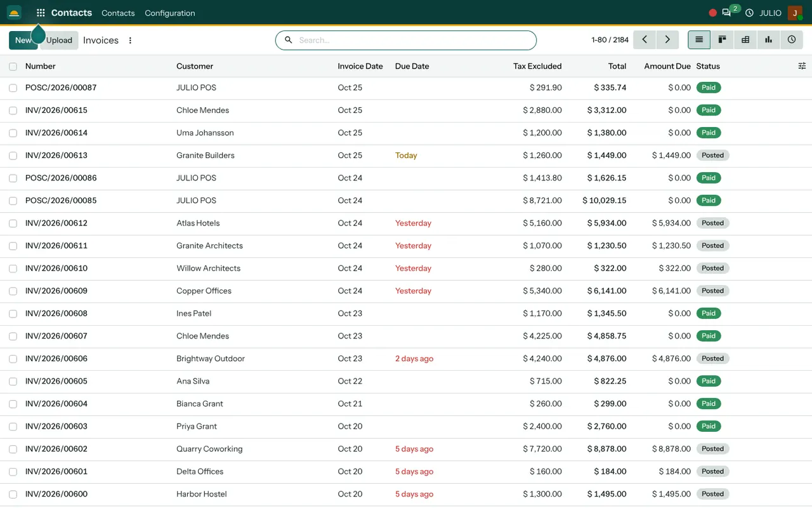Check the row INV/2026/00613
812x508 pixels.
[x=13, y=156]
